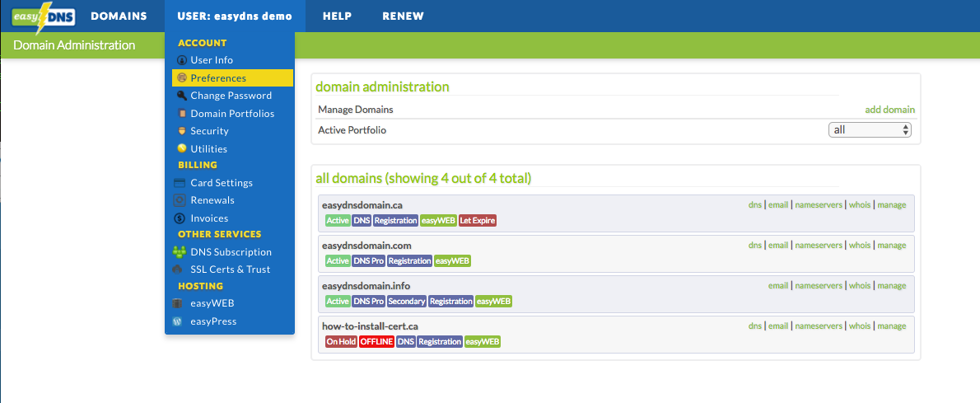Click the easydnsdomain.info domain name
This screenshot has width=980, height=403.
(x=366, y=286)
